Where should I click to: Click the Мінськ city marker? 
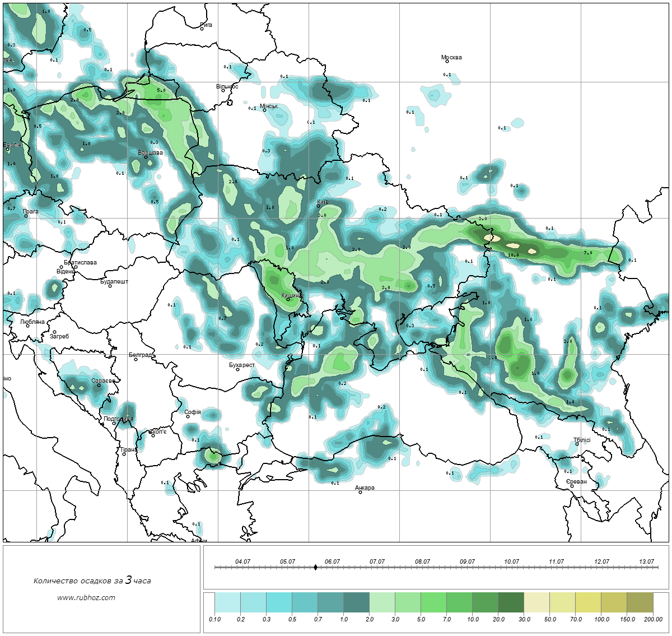[265, 110]
